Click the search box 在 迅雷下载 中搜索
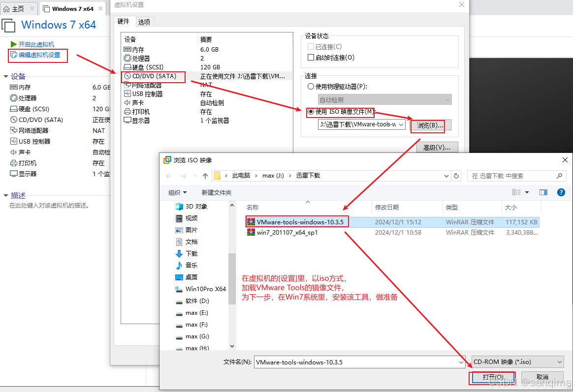 (516, 176)
